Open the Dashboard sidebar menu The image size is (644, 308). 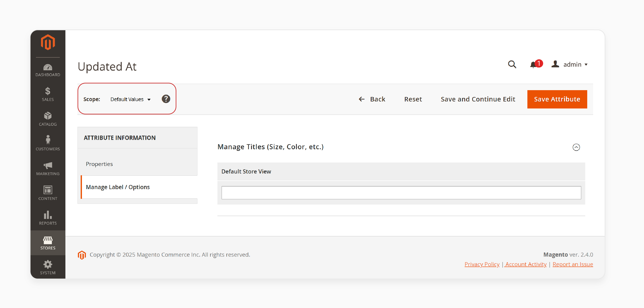click(x=48, y=70)
